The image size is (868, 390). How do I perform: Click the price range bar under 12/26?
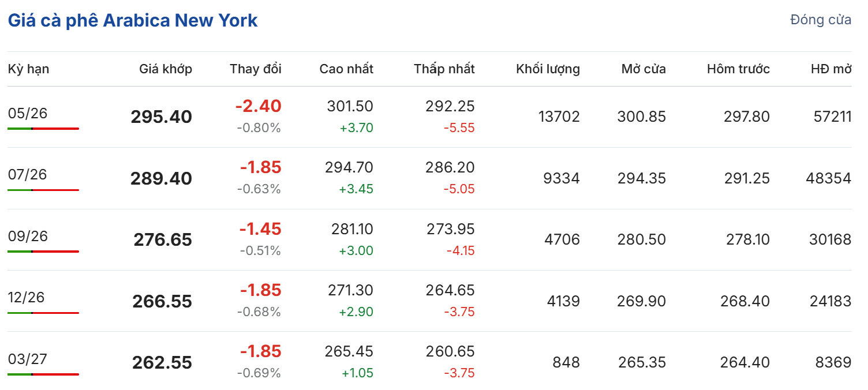43,313
